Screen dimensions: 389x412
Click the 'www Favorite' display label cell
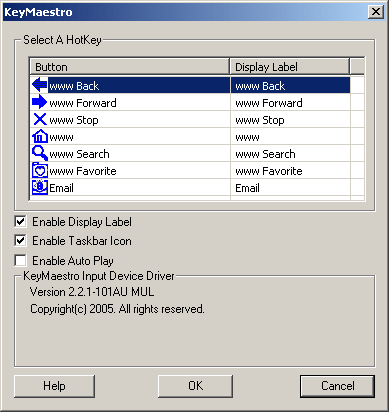coord(290,170)
